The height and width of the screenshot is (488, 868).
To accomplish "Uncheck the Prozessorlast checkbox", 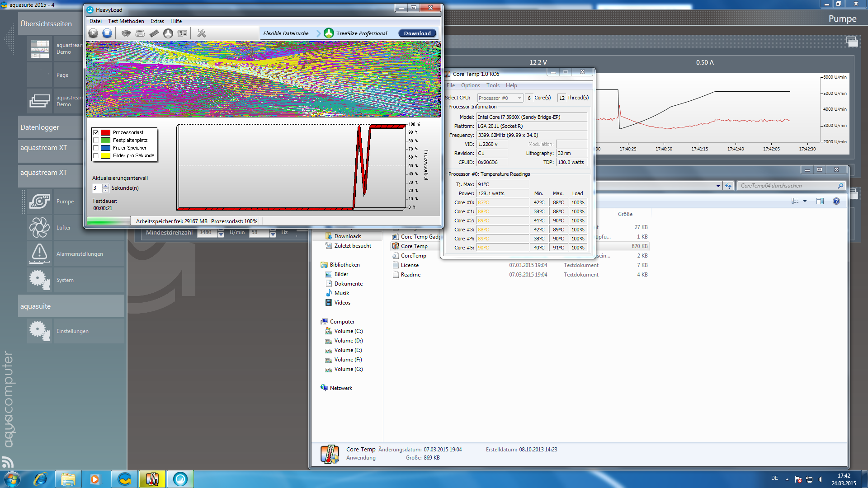I will pyautogui.click(x=96, y=132).
